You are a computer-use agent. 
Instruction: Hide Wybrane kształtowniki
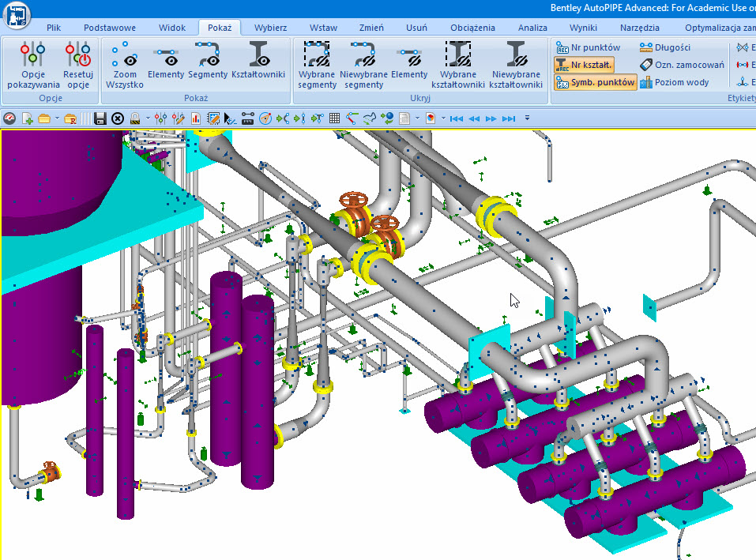pos(458,65)
